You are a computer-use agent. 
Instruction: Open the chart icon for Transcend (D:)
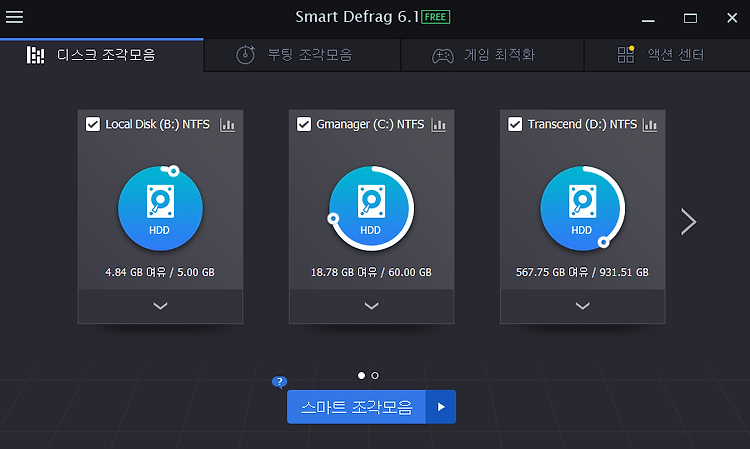click(x=650, y=125)
